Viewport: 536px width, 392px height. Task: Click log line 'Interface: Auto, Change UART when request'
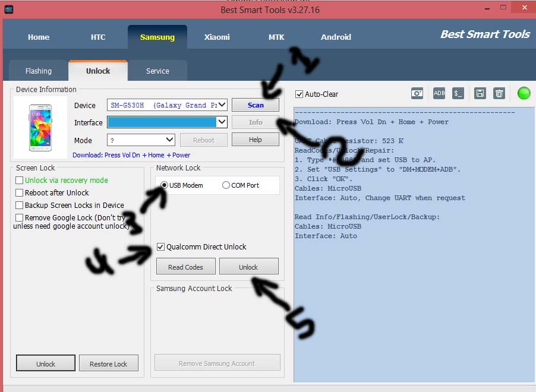click(x=380, y=198)
